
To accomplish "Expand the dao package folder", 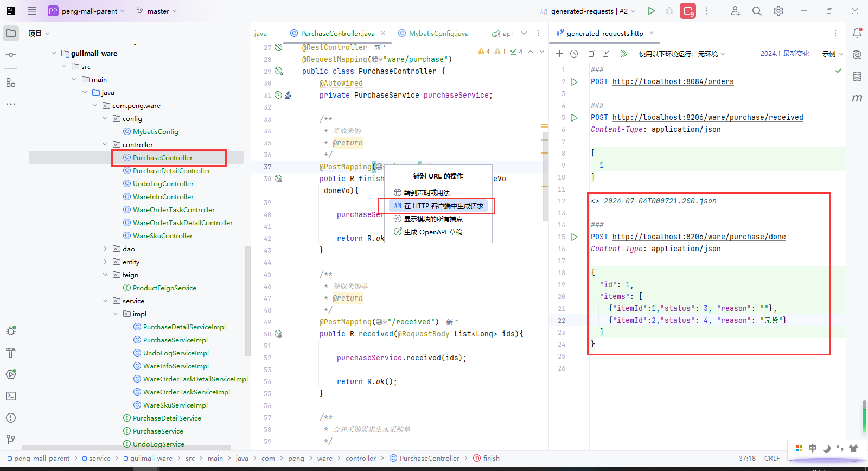I will [x=105, y=249].
